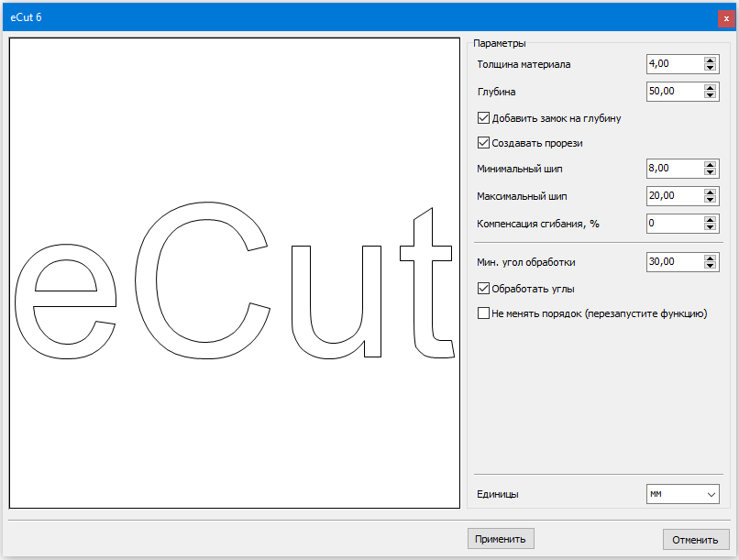Click into Глубина value field
Image resolution: width=739 pixels, height=560 pixels.
click(674, 92)
